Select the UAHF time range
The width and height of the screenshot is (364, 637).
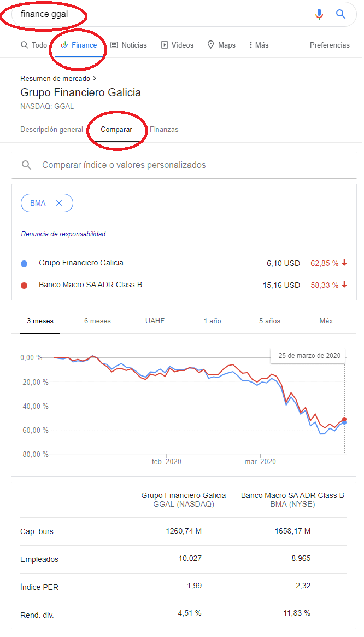coord(155,321)
